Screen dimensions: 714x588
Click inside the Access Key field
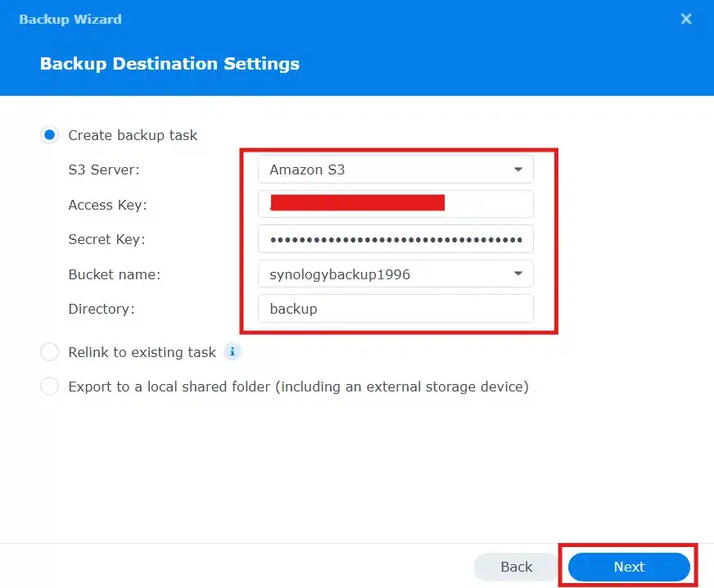pos(395,204)
